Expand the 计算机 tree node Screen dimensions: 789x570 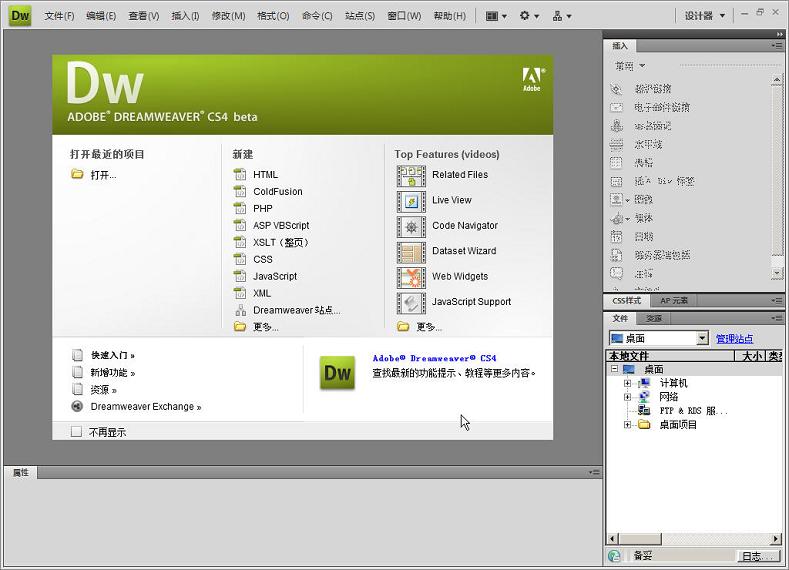tap(627, 383)
